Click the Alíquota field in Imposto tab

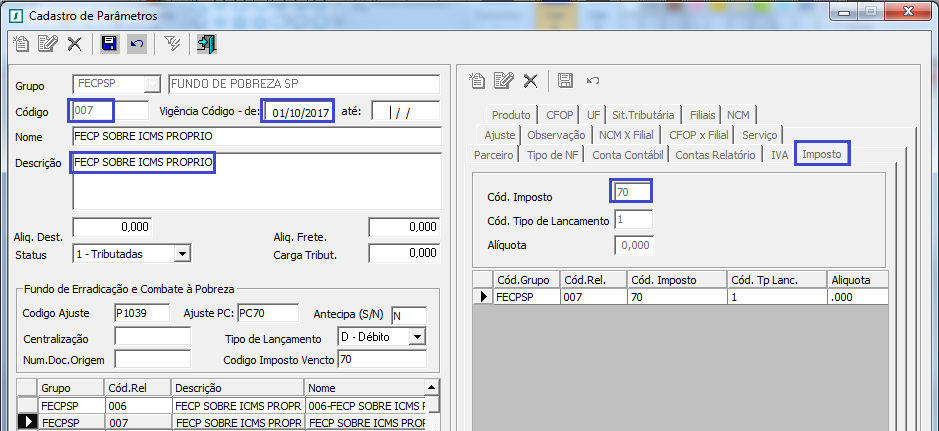633,245
